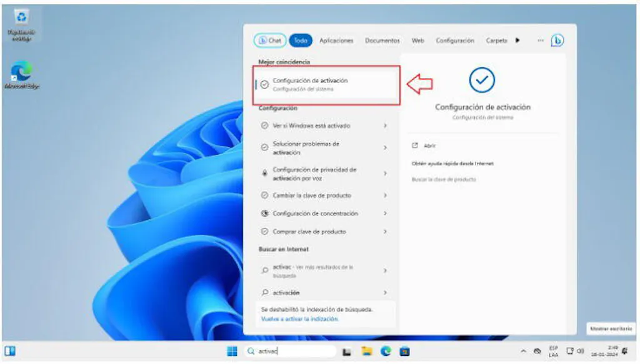
Task: Open 'Configuración de activación' best match
Action: pos(325,84)
